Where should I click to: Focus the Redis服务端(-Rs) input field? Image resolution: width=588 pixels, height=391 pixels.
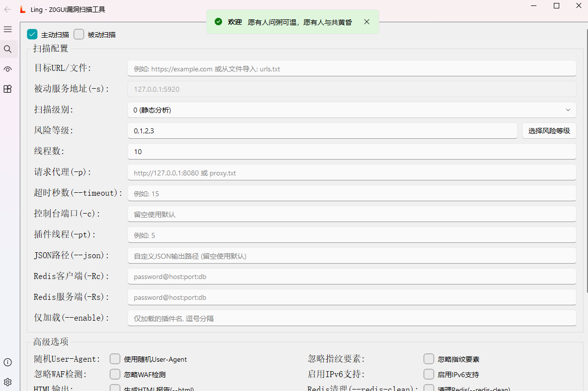click(x=352, y=297)
